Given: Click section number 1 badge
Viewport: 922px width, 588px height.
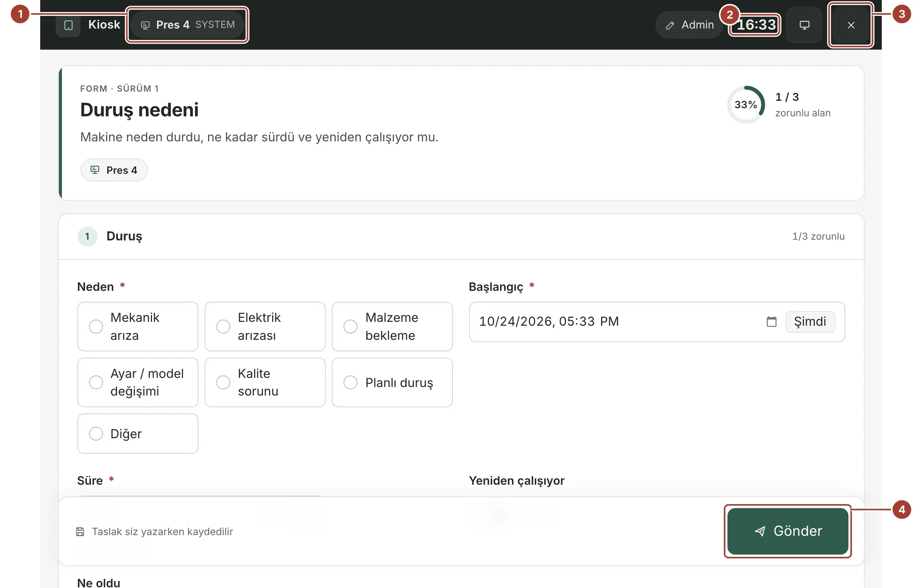Looking at the screenshot, I should coord(87,237).
